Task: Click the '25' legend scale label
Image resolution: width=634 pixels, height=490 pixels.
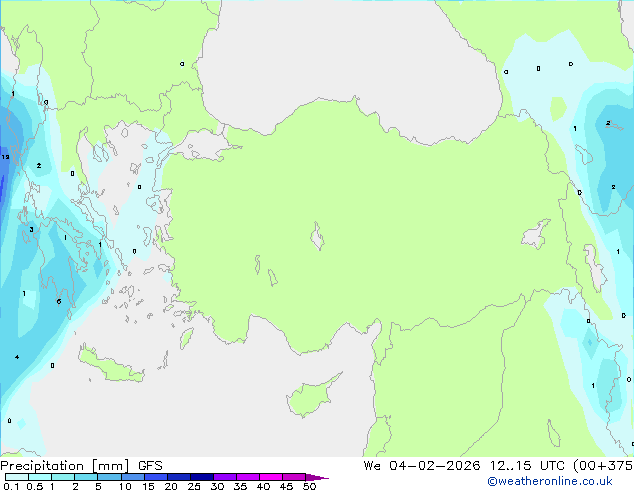Action: click(x=194, y=486)
